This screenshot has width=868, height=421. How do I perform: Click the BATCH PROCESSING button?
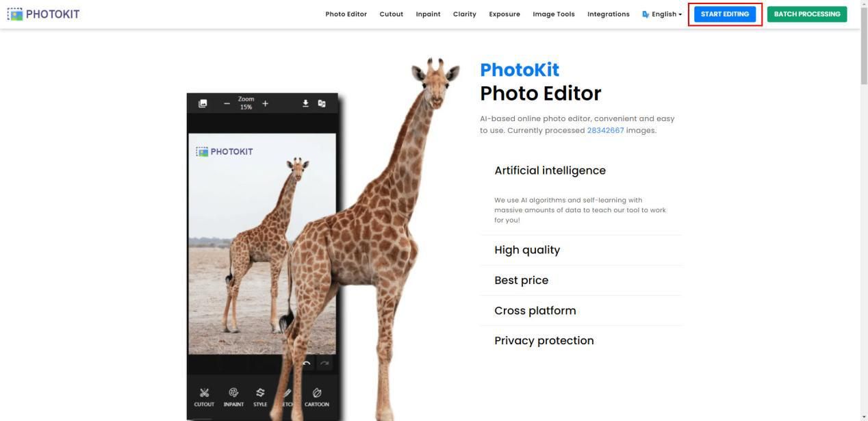point(807,14)
